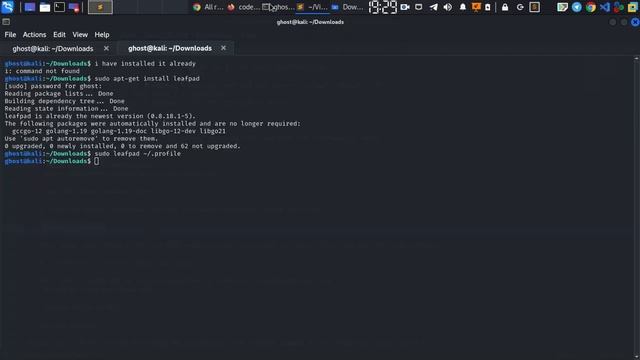Click the Telegram paper plane tray icon

(x=433, y=7)
